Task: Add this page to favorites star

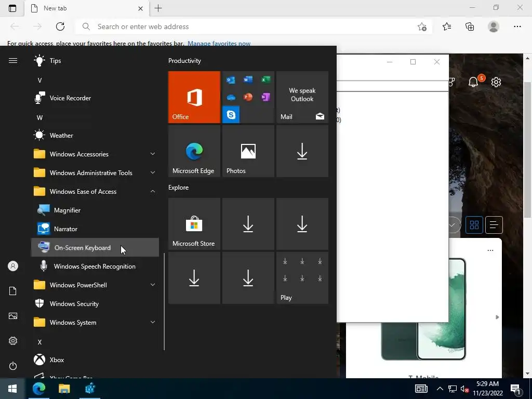Action: (x=422, y=27)
